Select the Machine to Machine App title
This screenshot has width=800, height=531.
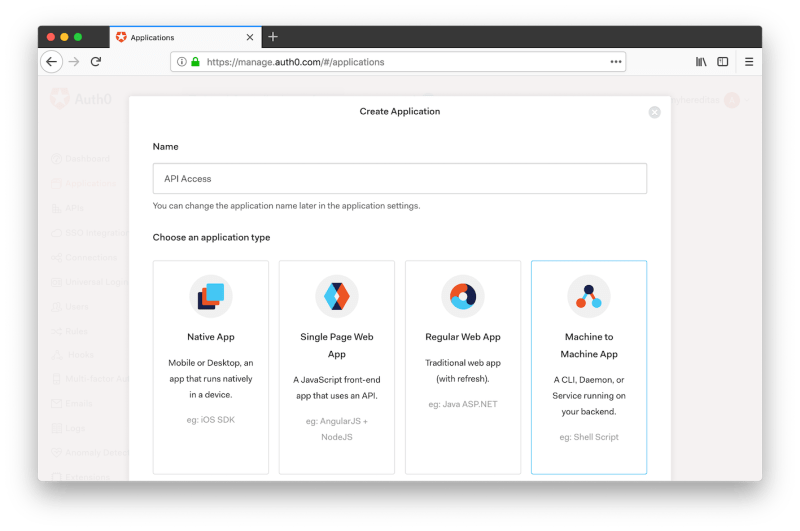pyautogui.click(x=589, y=345)
